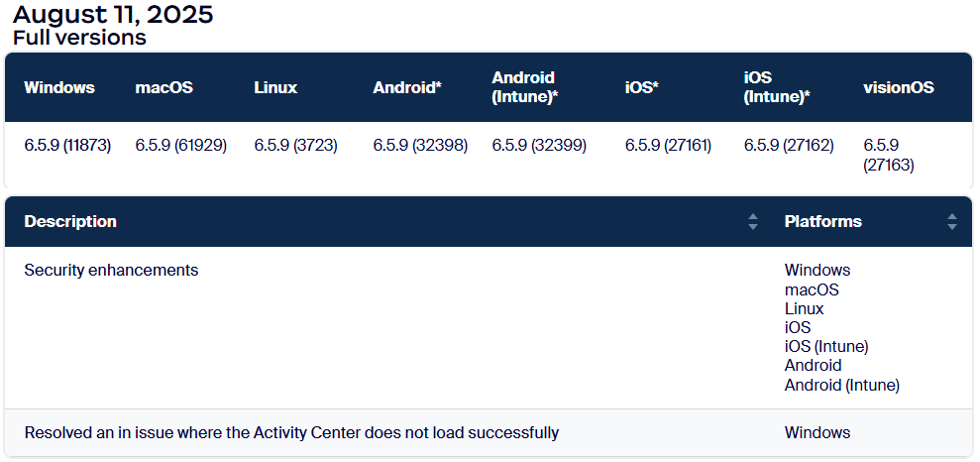
Task: Click the Security enhancements description text
Action: pos(111,271)
